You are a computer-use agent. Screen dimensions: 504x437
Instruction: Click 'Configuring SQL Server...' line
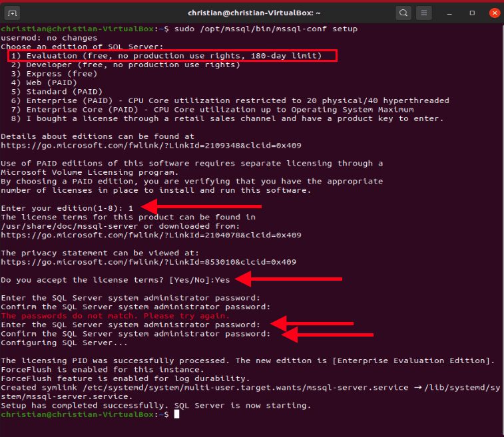64,343
